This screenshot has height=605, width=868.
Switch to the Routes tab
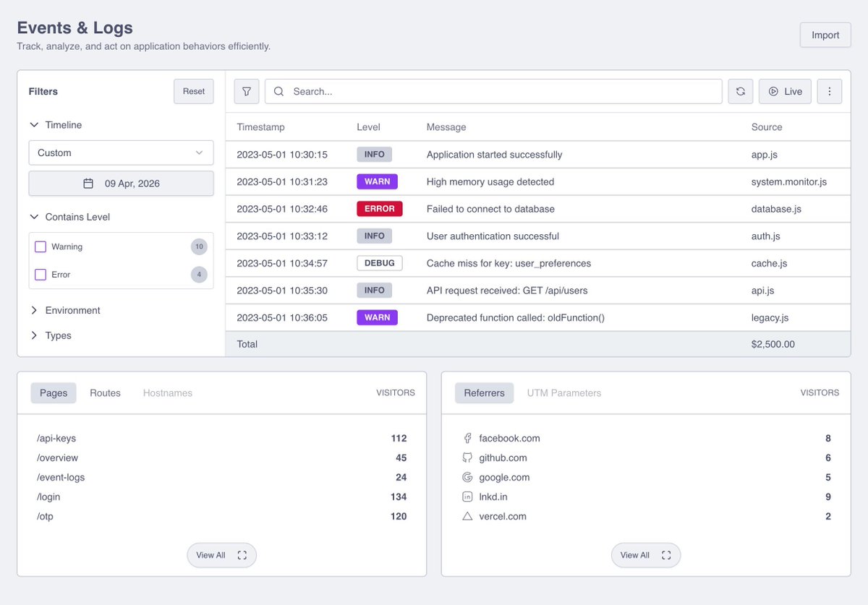coord(105,393)
